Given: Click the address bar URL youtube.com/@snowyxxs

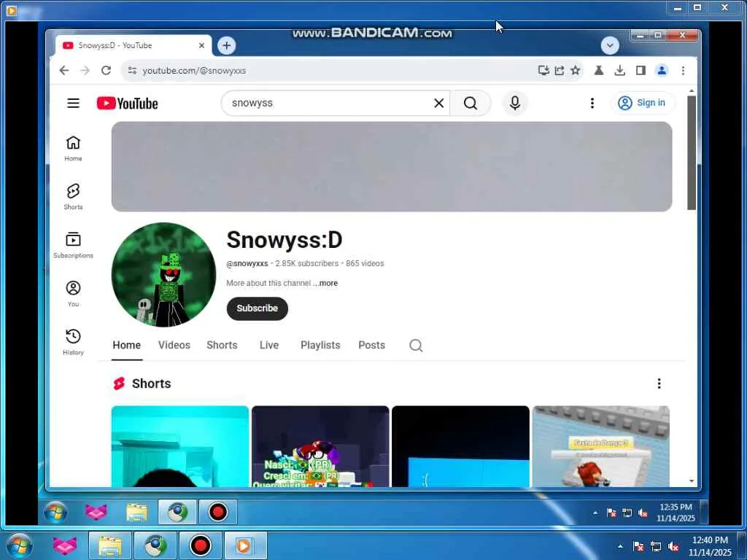Looking at the screenshot, I should [194, 71].
